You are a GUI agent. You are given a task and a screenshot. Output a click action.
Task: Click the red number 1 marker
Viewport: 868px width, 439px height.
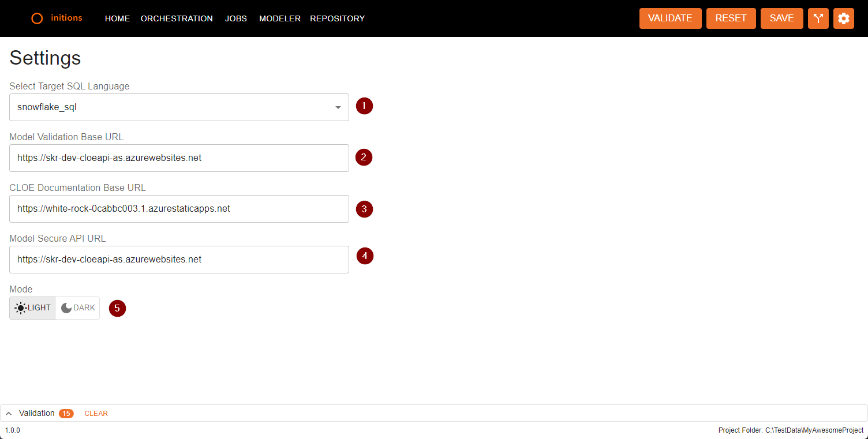[364, 106]
